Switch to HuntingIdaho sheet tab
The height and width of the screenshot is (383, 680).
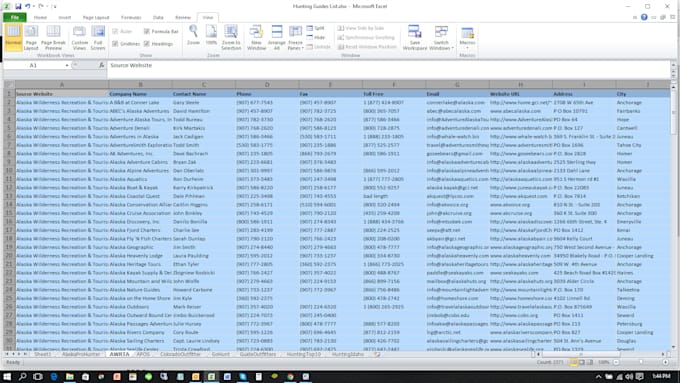pyautogui.click(x=347, y=354)
